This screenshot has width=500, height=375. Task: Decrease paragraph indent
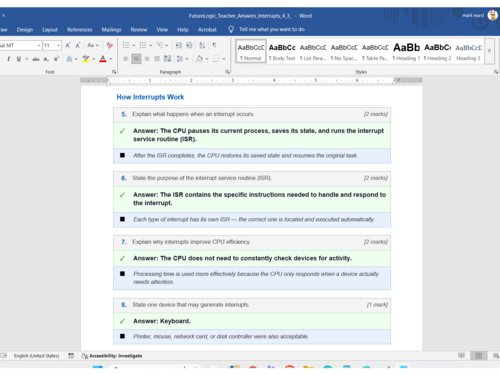tap(179, 45)
